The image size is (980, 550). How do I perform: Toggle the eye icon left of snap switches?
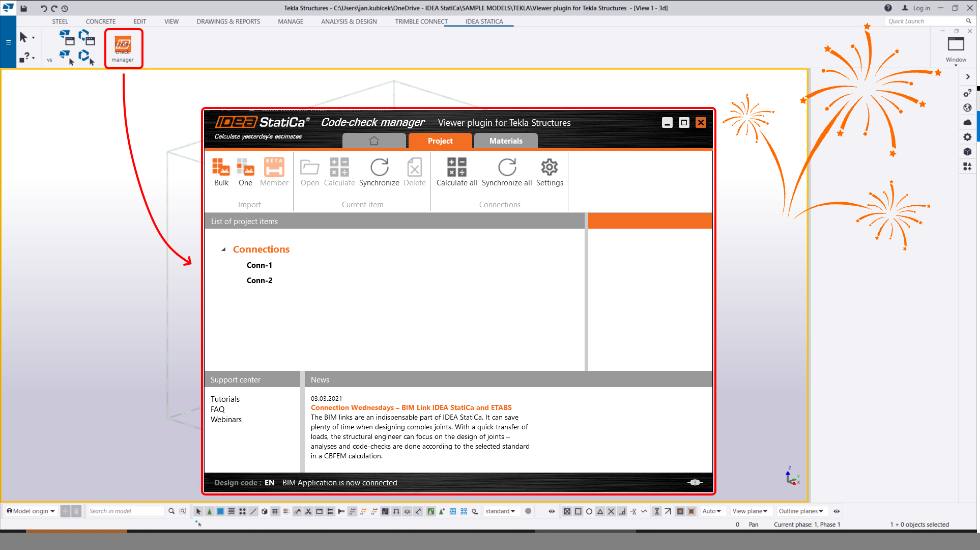click(552, 511)
